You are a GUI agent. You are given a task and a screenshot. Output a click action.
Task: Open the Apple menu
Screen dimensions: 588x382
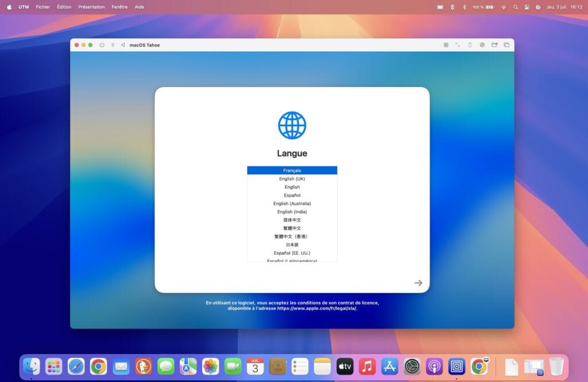pos(9,7)
